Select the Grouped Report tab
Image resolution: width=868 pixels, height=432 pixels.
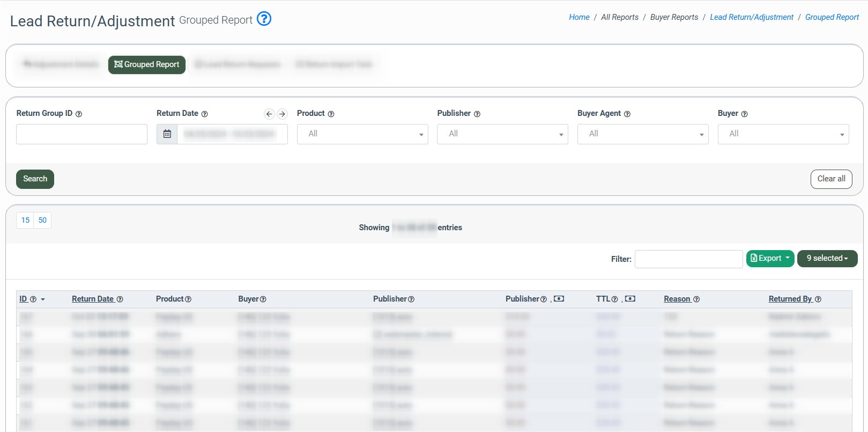point(147,65)
